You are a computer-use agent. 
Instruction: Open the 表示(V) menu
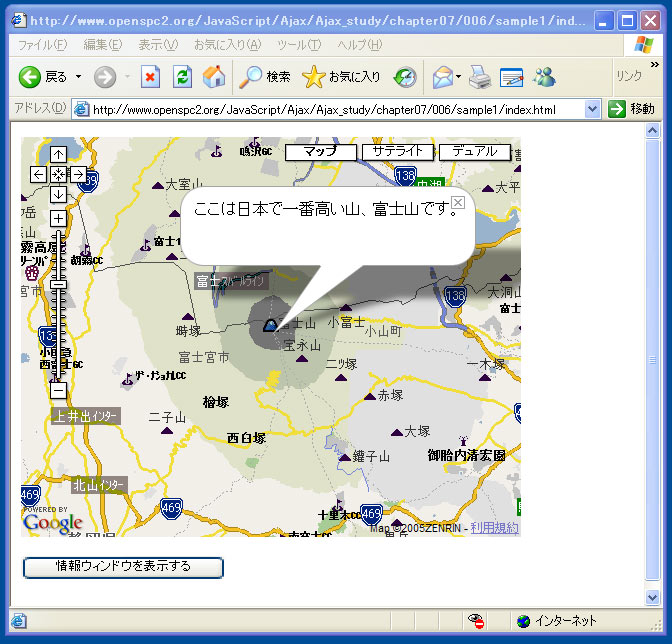(158, 45)
